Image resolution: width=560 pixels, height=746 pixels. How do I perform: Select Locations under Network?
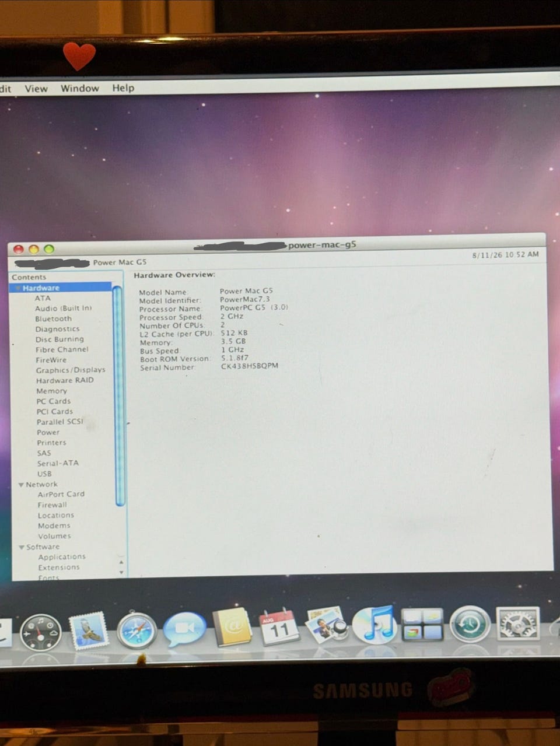pyautogui.click(x=56, y=516)
